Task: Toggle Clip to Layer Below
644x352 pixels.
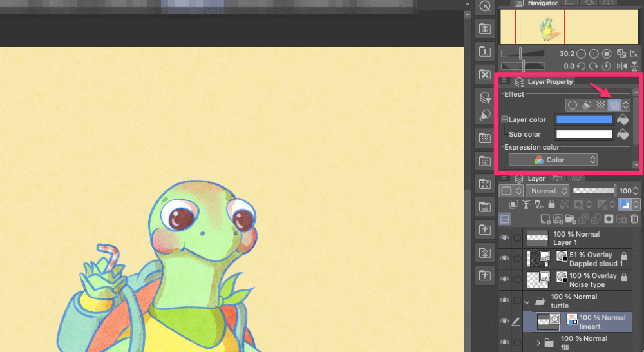Action: click(513, 204)
